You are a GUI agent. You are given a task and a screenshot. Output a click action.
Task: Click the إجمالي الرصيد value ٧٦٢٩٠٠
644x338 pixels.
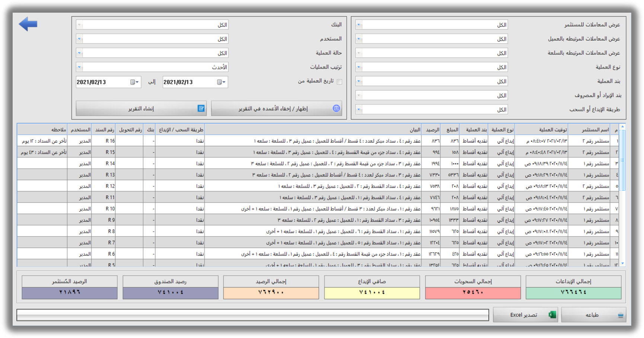271,293
